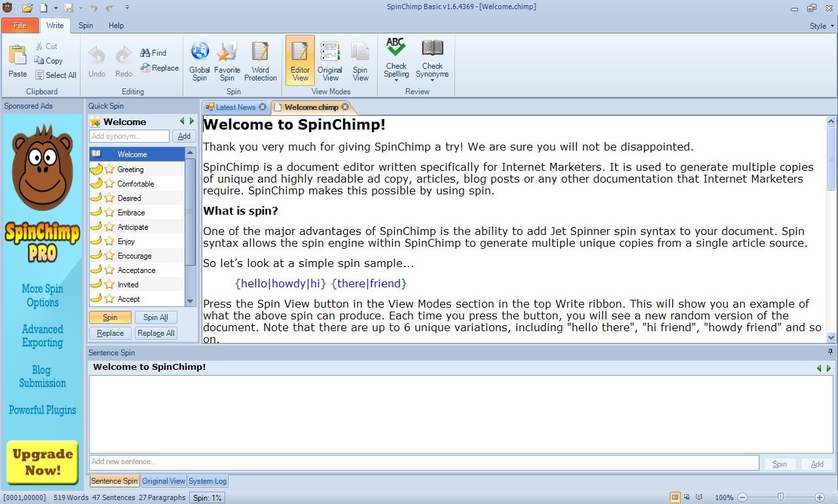Launch Global Spin from the ribbon
The height and width of the screenshot is (504, 838).
pyautogui.click(x=200, y=62)
